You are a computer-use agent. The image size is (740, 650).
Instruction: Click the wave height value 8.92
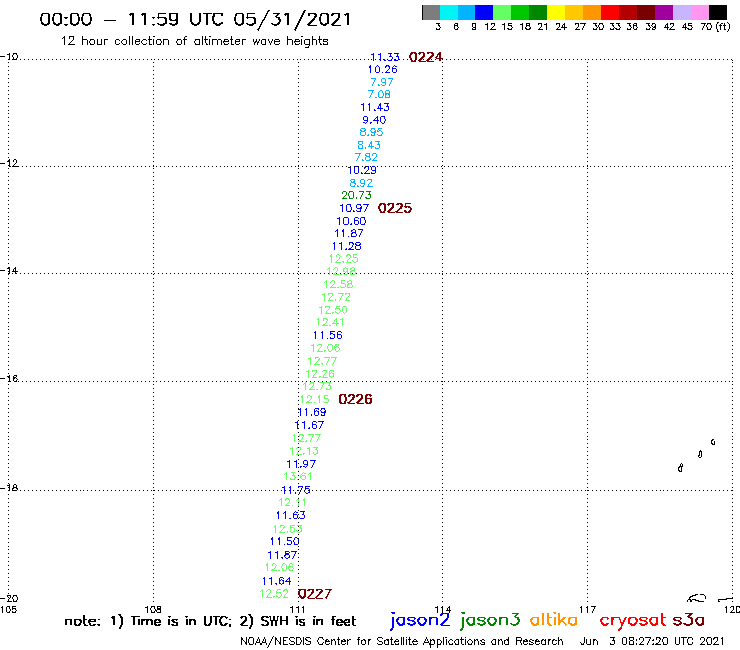pyautogui.click(x=361, y=183)
